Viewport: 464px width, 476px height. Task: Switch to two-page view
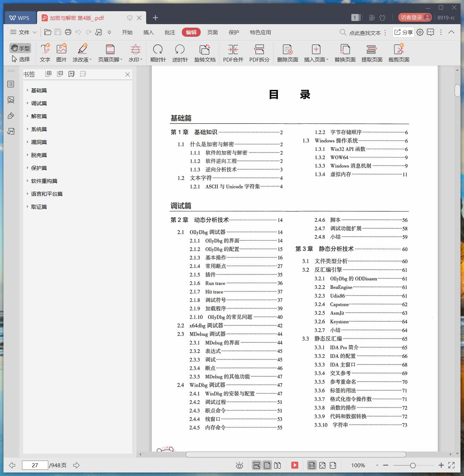[x=277, y=465]
